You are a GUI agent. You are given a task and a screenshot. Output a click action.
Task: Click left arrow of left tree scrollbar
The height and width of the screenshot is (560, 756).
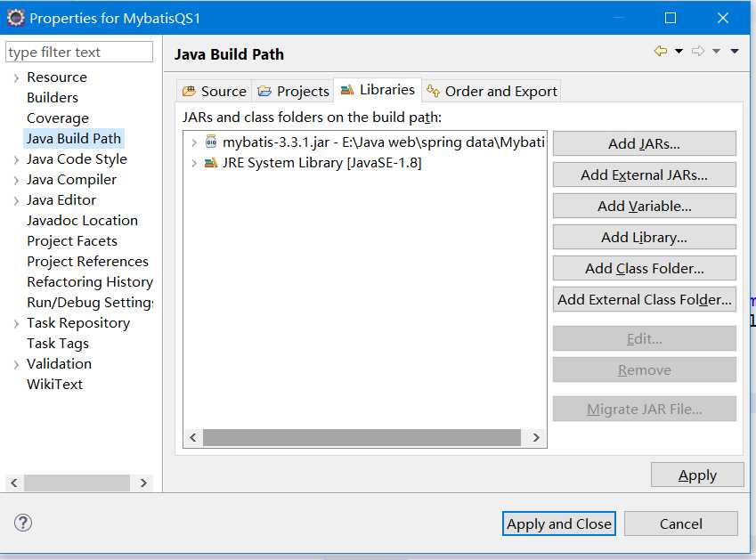(x=14, y=483)
